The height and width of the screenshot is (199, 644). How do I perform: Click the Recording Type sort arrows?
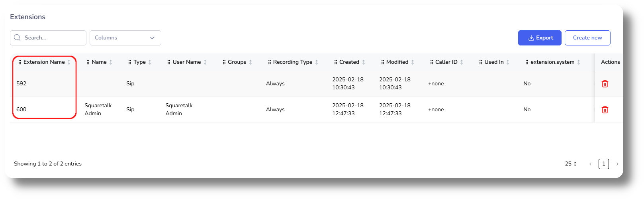point(317,62)
